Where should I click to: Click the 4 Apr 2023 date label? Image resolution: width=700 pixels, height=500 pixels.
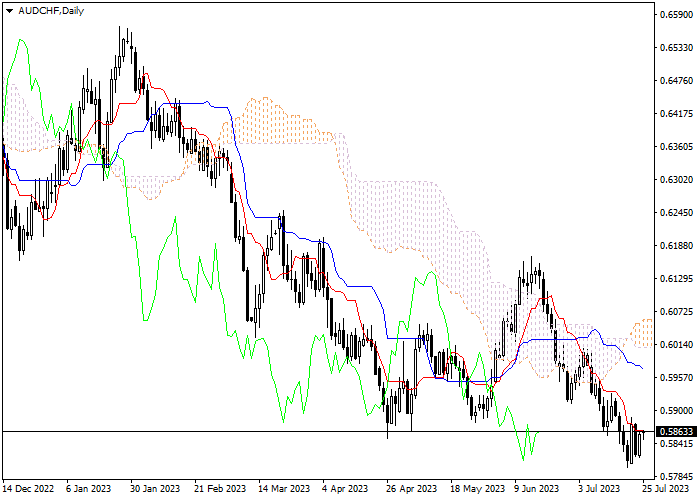346,489
